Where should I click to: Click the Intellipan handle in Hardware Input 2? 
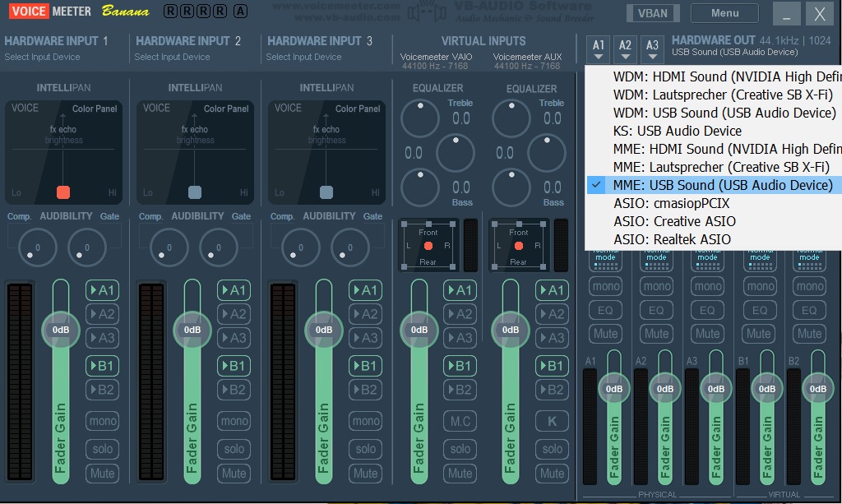coord(195,192)
